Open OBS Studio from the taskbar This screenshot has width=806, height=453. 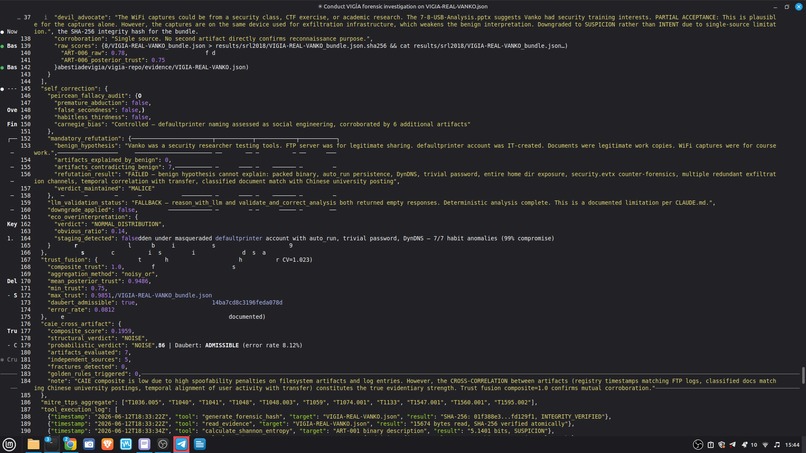[162, 444]
